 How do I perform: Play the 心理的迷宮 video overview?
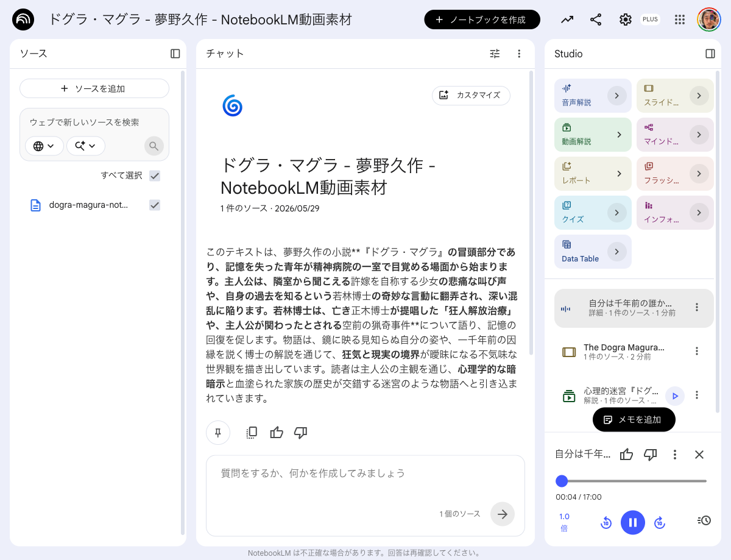675,396
